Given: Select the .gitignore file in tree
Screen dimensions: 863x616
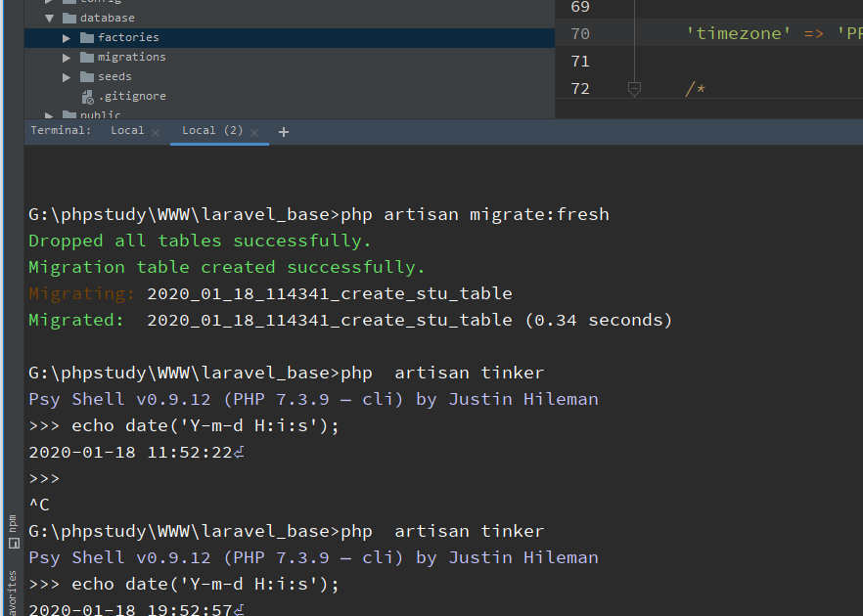Looking at the screenshot, I should pos(131,96).
